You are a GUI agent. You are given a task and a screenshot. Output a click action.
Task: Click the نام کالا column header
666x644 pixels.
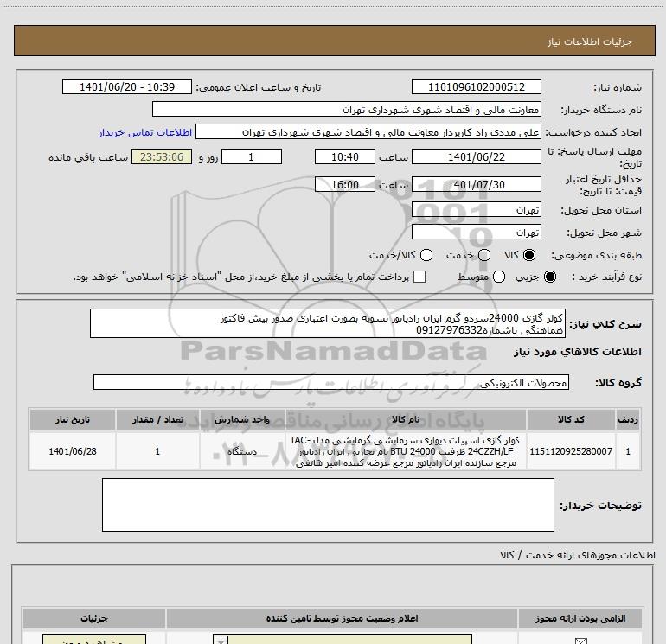point(406,419)
